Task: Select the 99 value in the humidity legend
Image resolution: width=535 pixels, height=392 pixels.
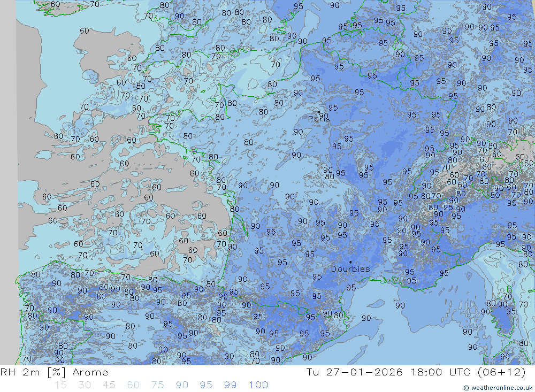Action: click(x=230, y=385)
